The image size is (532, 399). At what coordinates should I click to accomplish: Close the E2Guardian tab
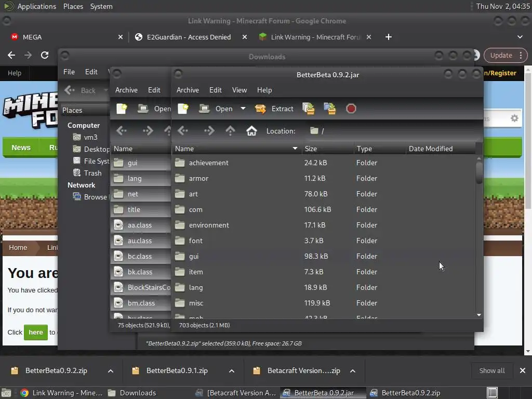click(x=245, y=37)
